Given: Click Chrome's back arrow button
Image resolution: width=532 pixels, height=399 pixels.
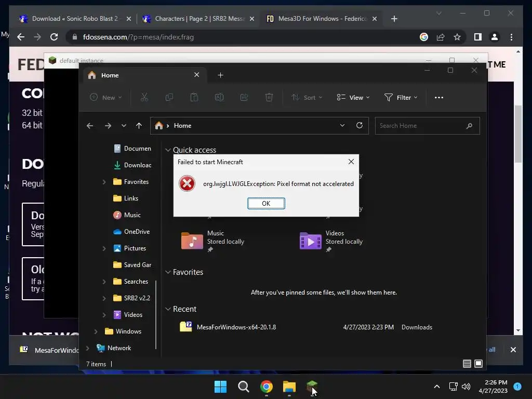Looking at the screenshot, I should (x=21, y=37).
